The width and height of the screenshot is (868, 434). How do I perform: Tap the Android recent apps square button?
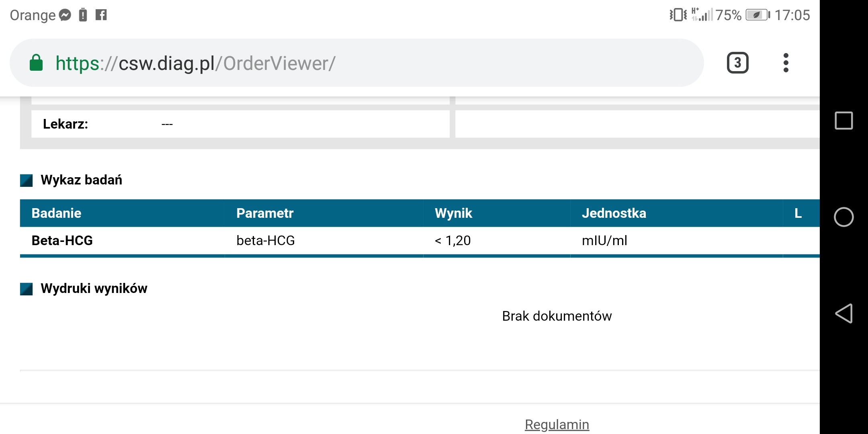pos(843,121)
